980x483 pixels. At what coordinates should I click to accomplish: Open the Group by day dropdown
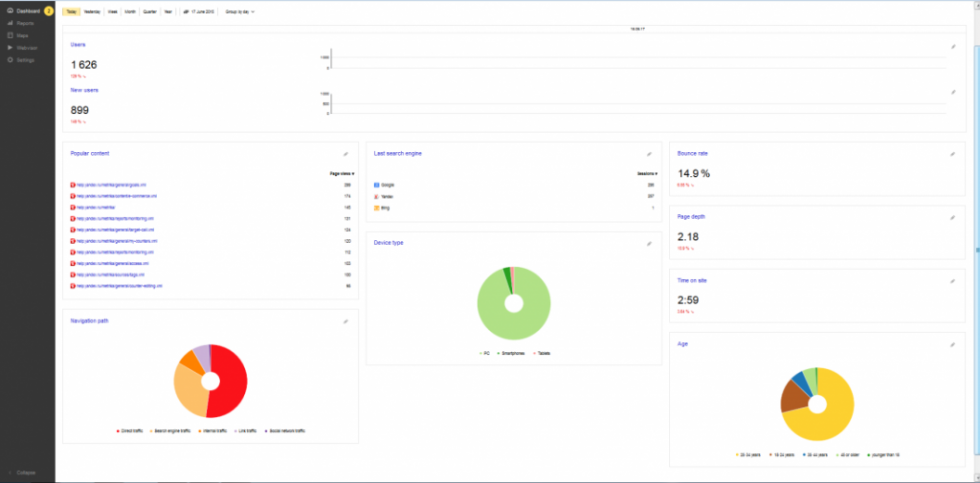[x=239, y=11]
